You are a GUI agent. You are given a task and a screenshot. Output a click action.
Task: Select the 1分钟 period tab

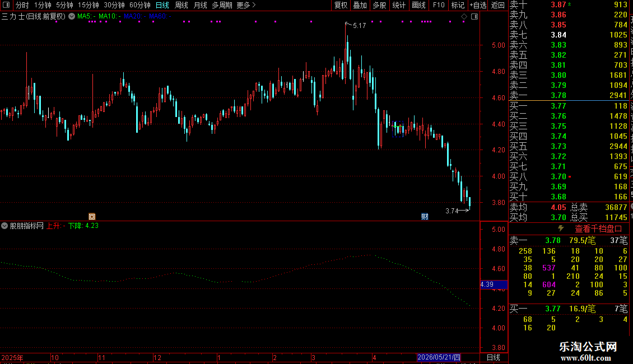43,5
